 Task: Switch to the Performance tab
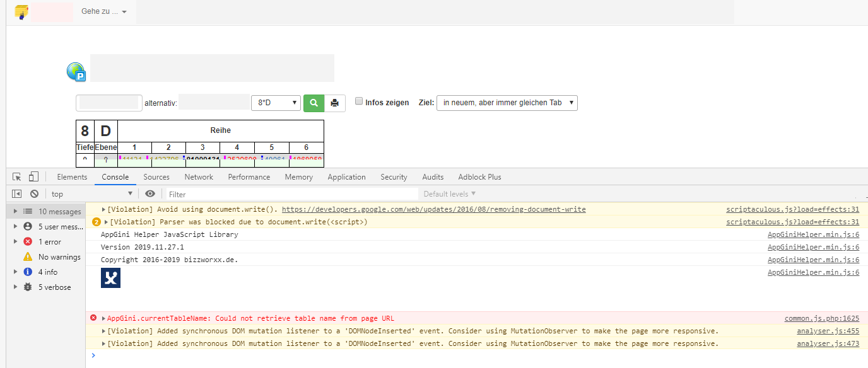coord(249,177)
